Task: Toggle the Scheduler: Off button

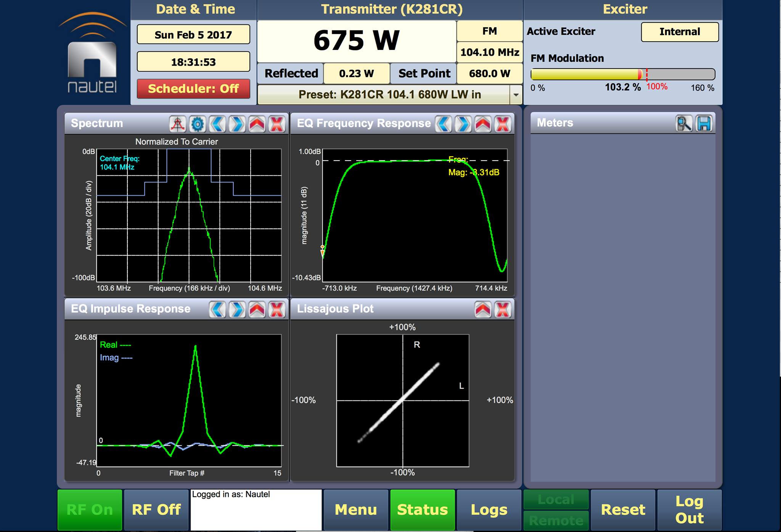Action: (193, 88)
